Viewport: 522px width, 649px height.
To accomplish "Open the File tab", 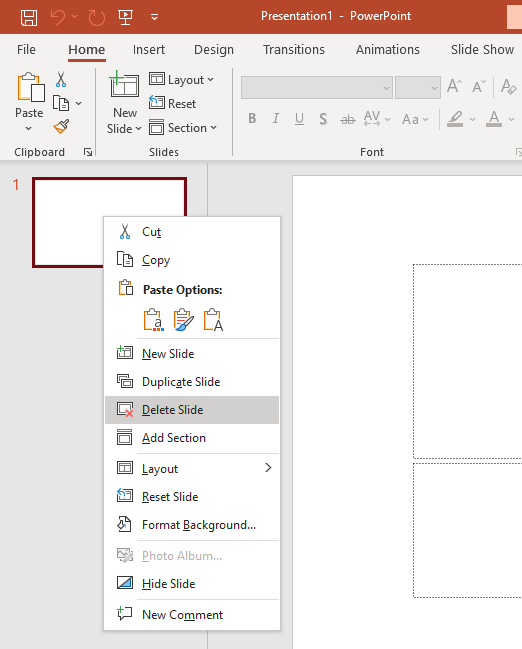I will tap(26, 50).
